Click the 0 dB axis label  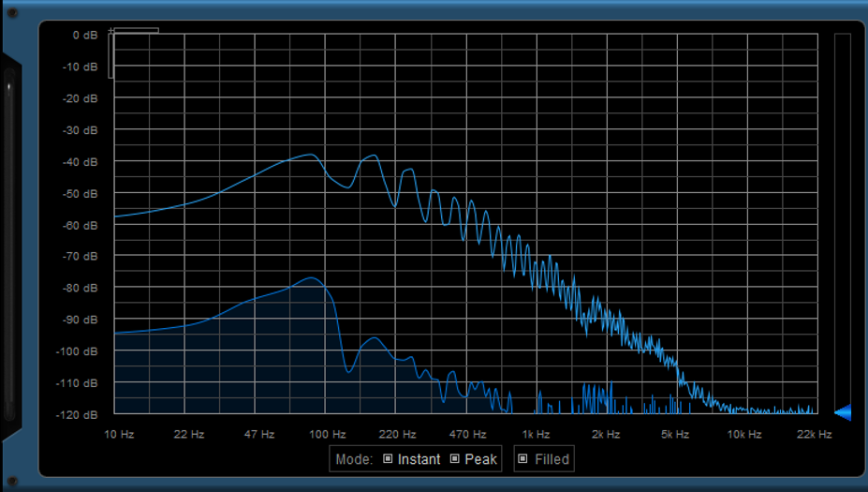pyautogui.click(x=84, y=35)
